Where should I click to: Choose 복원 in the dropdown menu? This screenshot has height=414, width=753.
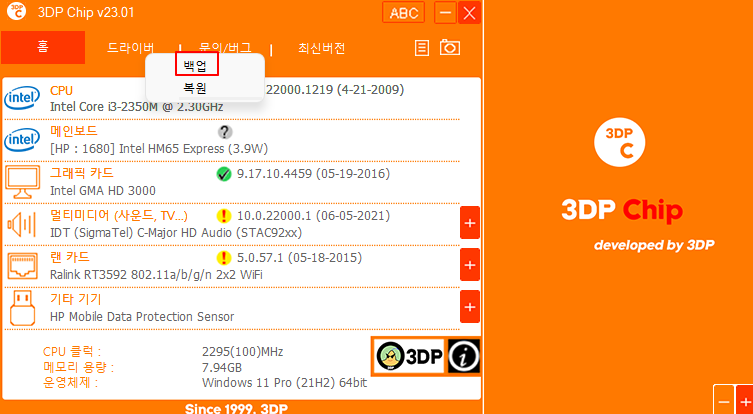click(195, 88)
